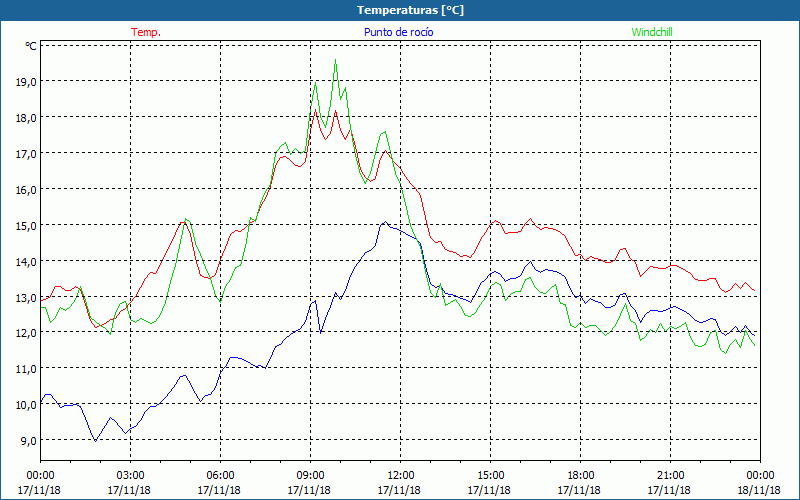Click the green 'Windchill' legend label
This screenshot has width=800, height=500.
[652, 32]
